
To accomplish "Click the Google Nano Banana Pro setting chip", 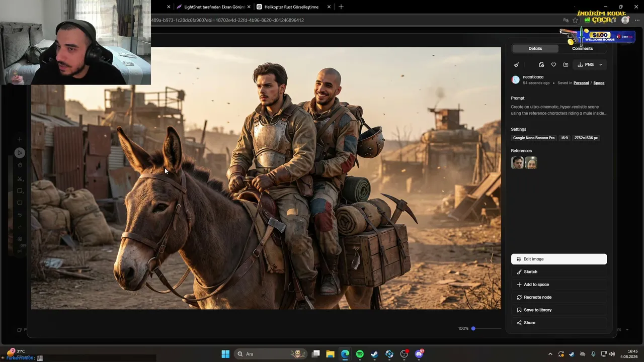I will [x=534, y=138].
